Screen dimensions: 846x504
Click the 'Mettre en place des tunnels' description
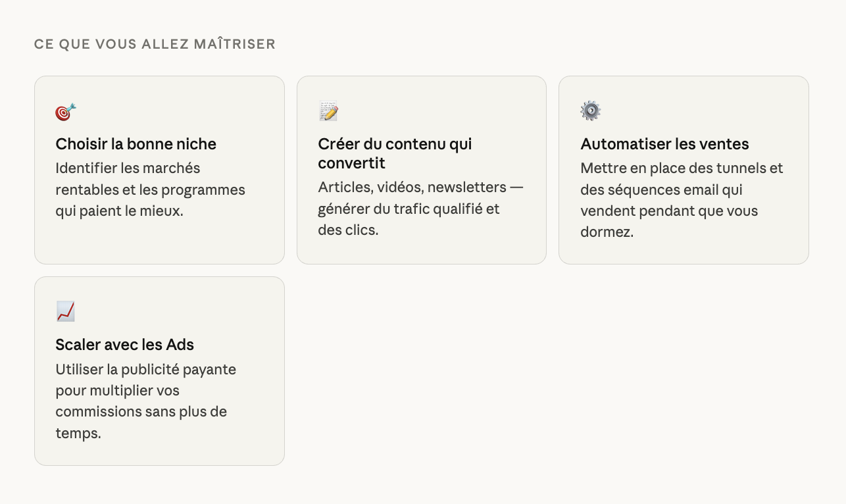coord(682,200)
